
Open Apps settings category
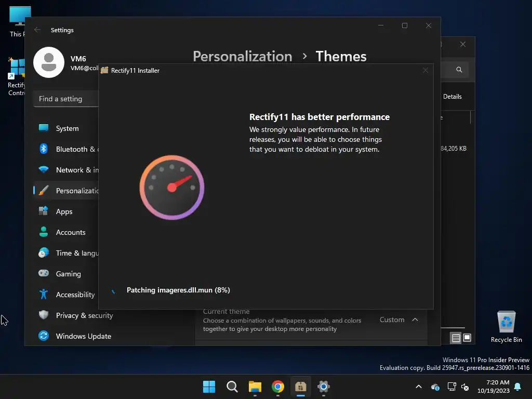66,211
